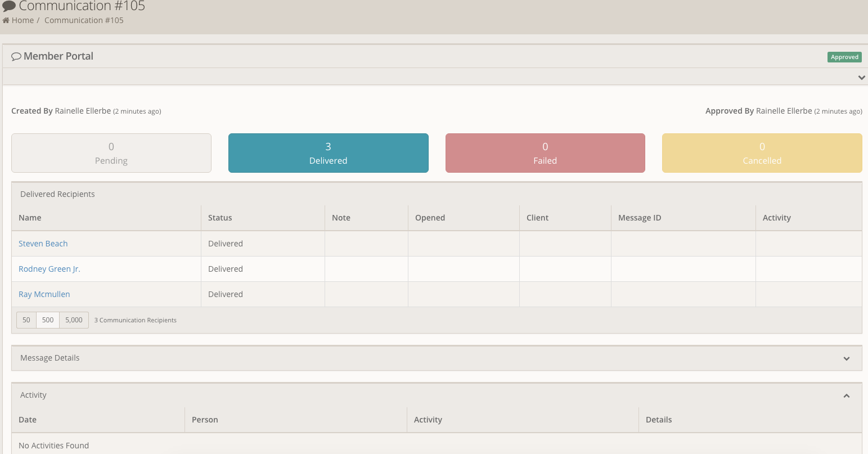Open Steven Beach's recipient profile

(43, 243)
